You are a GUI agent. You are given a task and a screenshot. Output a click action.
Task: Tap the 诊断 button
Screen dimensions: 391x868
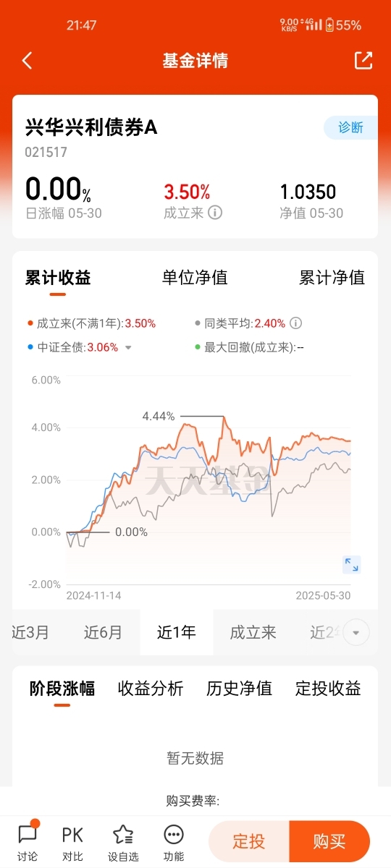point(350,127)
